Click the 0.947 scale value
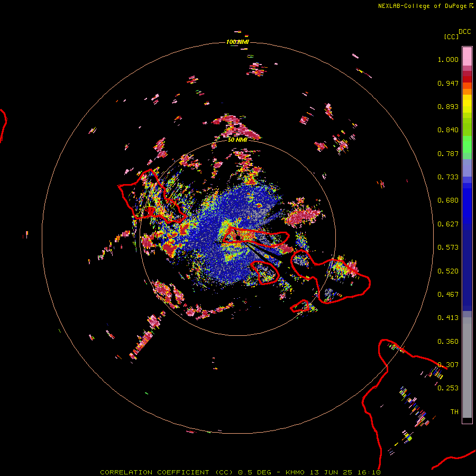The width and height of the screenshot is (476, 476). coord(448,83)
